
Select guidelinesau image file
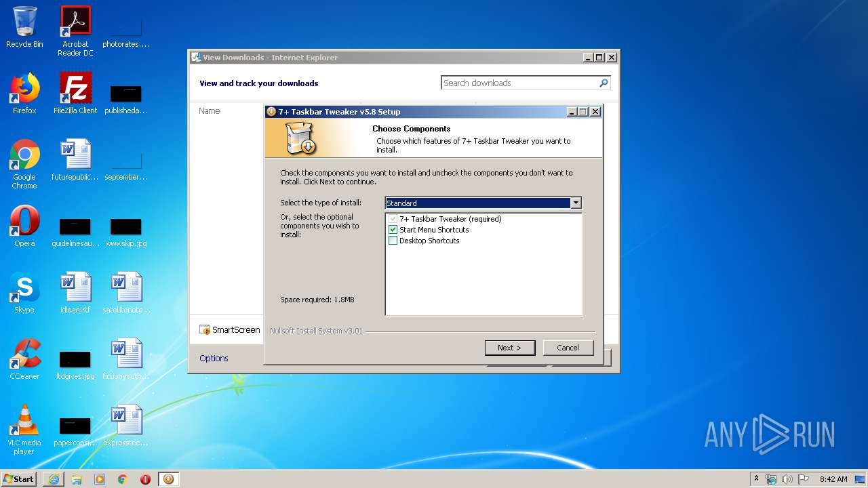click(x=75, y=232)
